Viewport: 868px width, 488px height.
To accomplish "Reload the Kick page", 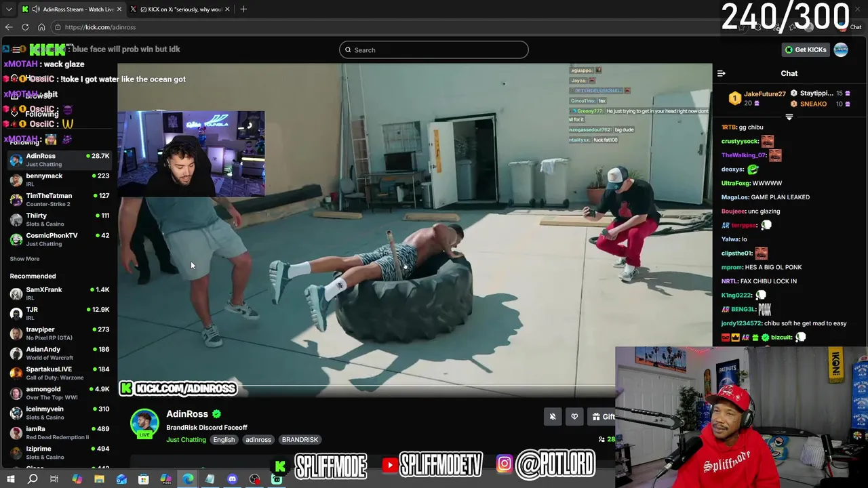I will (25, 27).
